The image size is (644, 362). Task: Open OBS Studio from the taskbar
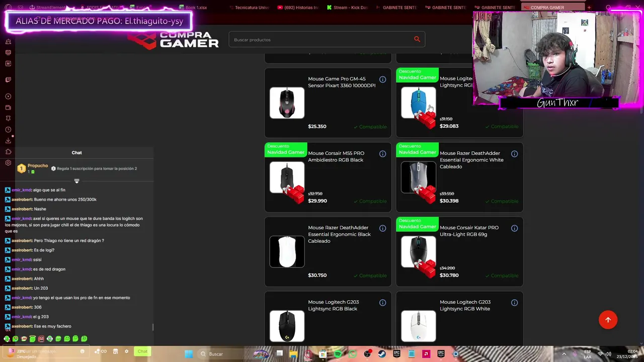368,354
